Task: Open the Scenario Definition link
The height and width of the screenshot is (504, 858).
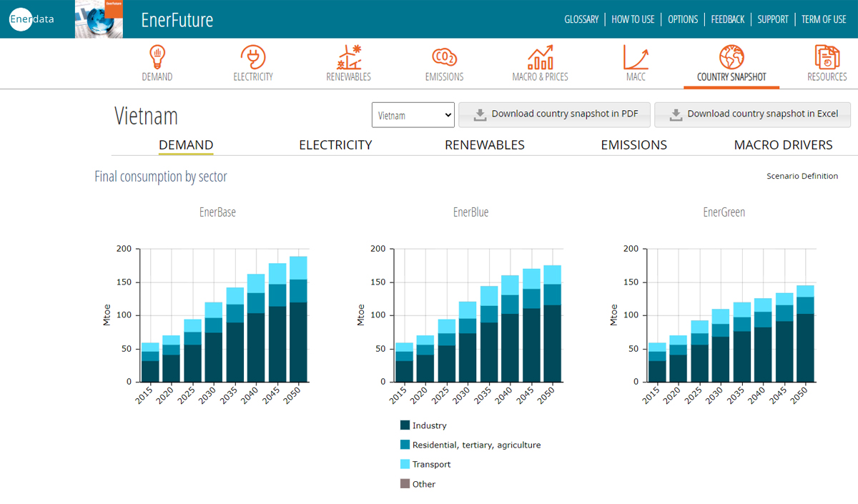Action: pos(802,176)
